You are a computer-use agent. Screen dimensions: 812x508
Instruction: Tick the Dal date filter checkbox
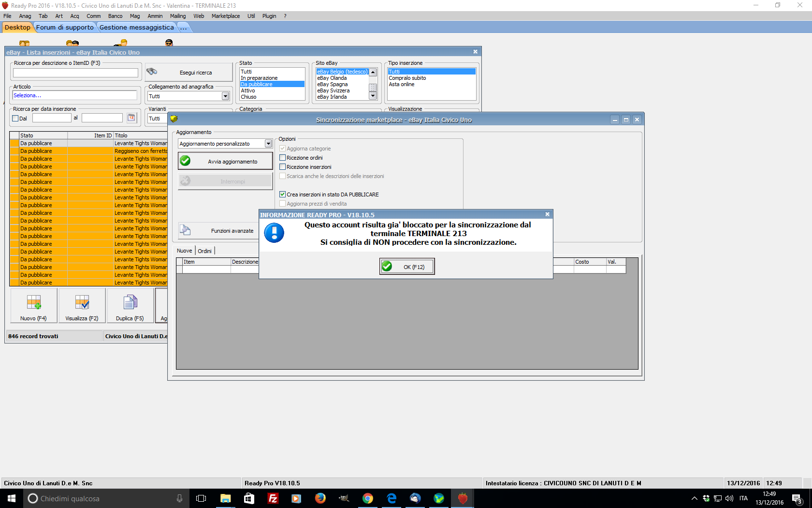pyautogui.click(x=15, y=119)
